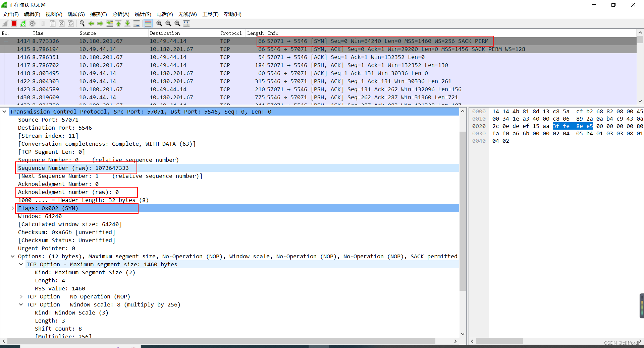This screenshot has height=348, width=644.
Task: Go forward to next packet arrow
Action: click(x=100, y=23)
